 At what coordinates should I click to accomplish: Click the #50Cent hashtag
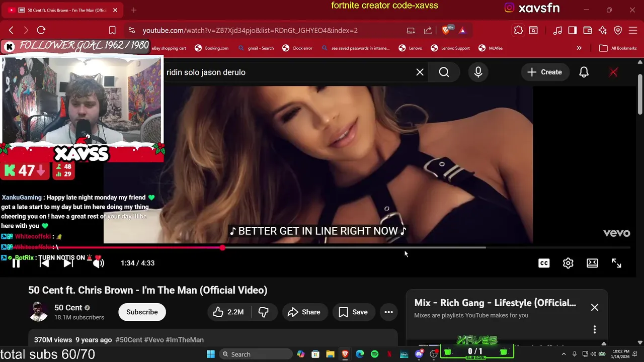coord(129,340)
